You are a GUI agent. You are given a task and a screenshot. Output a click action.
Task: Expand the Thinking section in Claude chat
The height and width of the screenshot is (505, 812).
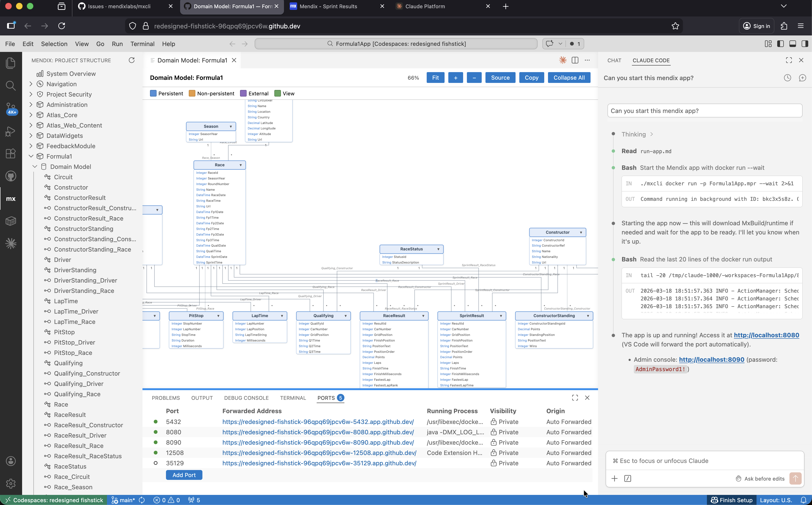[x=637, y=134]
